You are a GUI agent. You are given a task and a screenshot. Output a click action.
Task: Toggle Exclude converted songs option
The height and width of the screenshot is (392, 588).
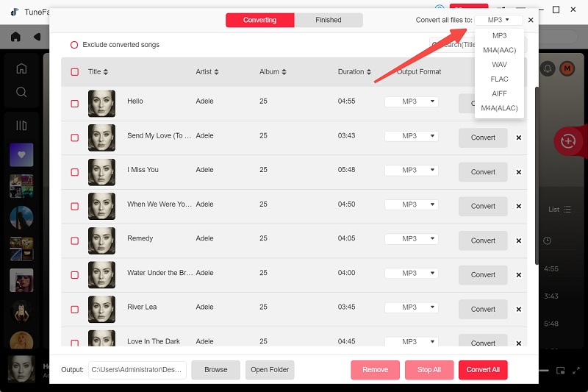coord(74,45)
